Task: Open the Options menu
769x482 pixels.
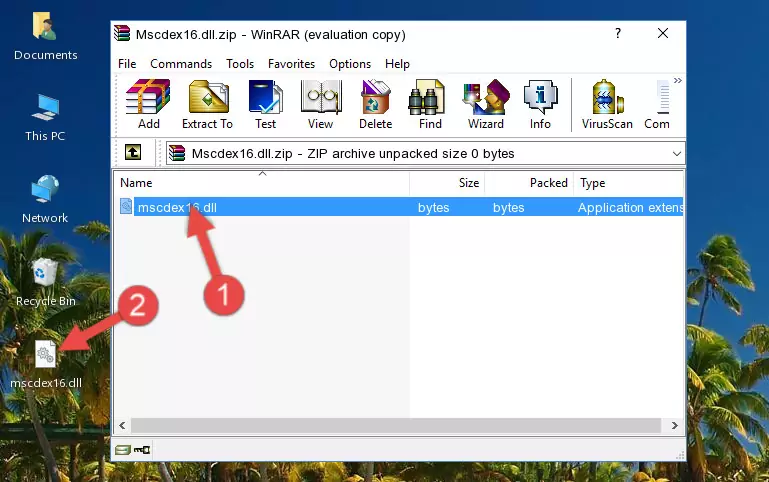Action: coord(350,64)
